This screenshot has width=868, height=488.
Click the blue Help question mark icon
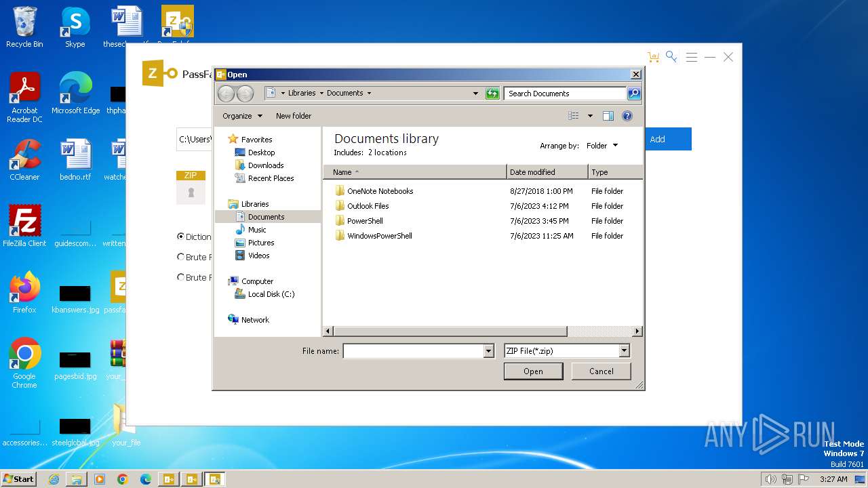(x=627, y=116)
